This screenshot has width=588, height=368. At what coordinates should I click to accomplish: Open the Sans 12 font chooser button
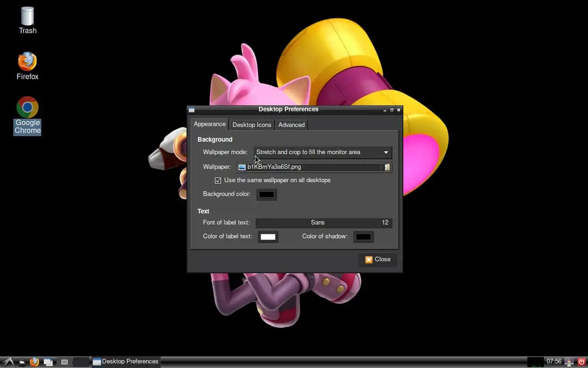pos(324,223)
